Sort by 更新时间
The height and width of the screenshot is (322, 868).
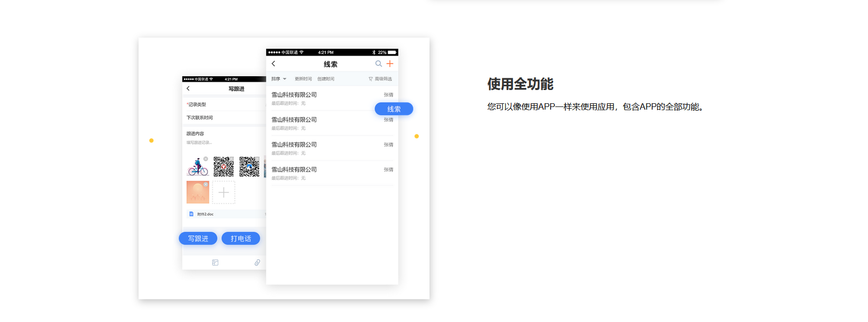coord(303,79)
